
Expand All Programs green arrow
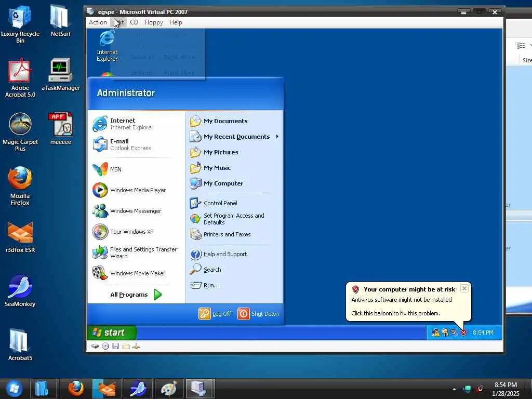(158, 295)
